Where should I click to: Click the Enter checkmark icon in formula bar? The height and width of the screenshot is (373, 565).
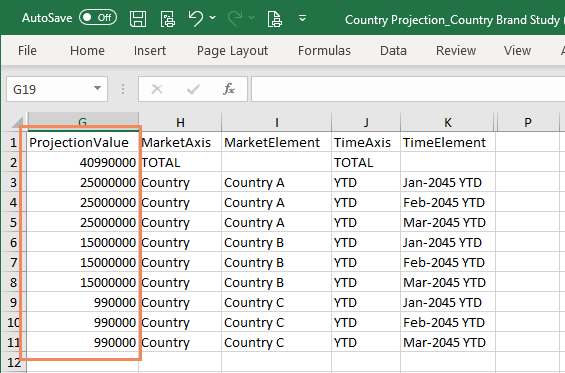(193, 89)
